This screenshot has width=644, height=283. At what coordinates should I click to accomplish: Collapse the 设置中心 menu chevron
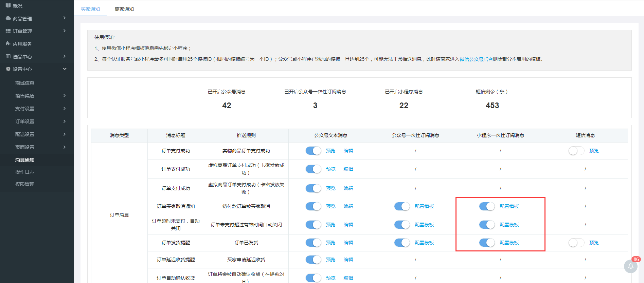coord(65,69)
